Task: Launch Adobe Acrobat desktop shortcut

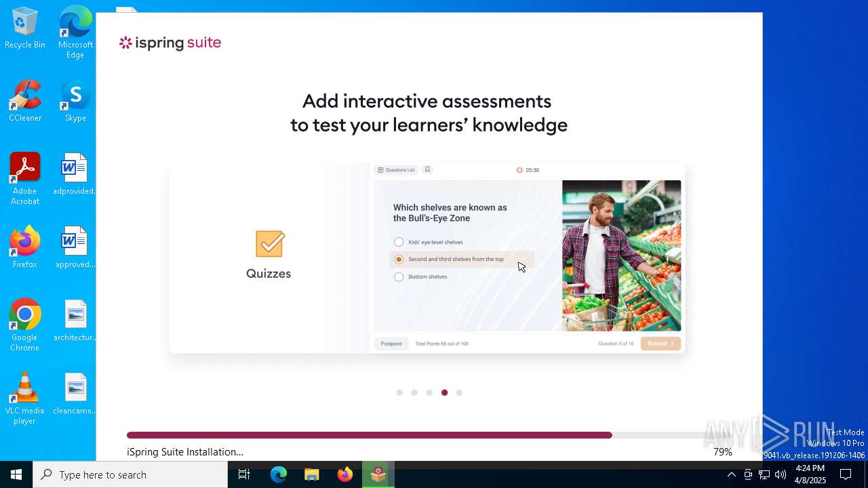Action: click(25, 179)
